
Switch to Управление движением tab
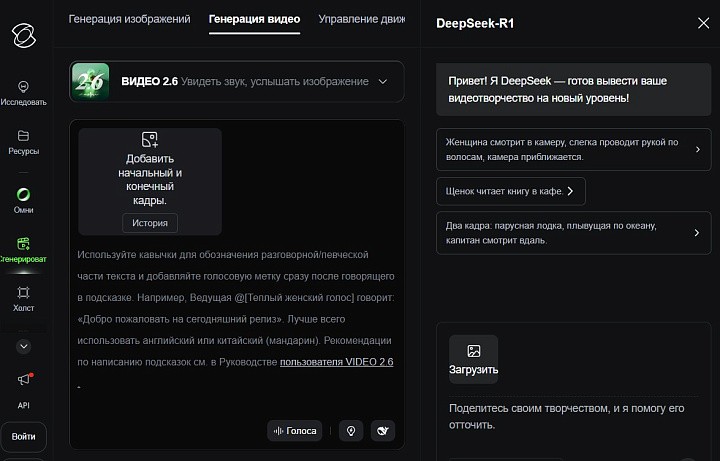pyautogui.click(x=360, y=19)
